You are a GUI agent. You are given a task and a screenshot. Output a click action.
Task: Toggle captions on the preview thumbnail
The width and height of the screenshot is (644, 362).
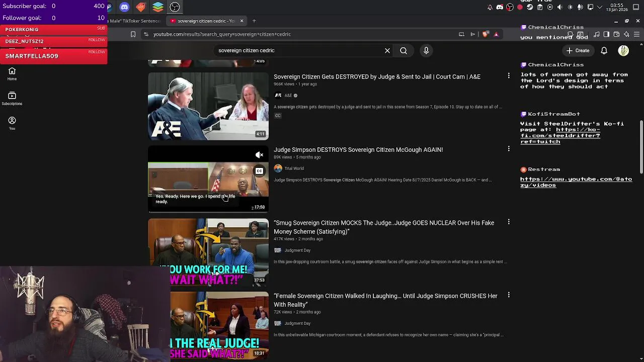(x=259, y=171)
